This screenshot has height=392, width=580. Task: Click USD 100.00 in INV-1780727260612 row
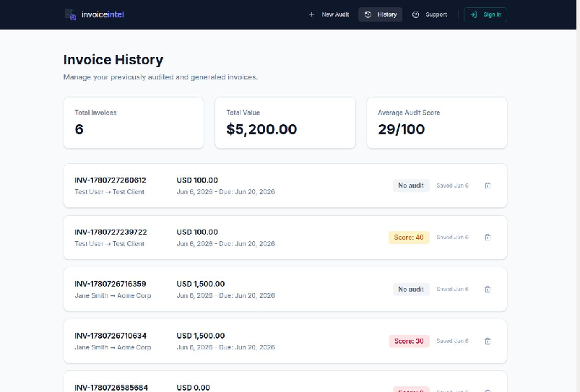tap(197, 180)
